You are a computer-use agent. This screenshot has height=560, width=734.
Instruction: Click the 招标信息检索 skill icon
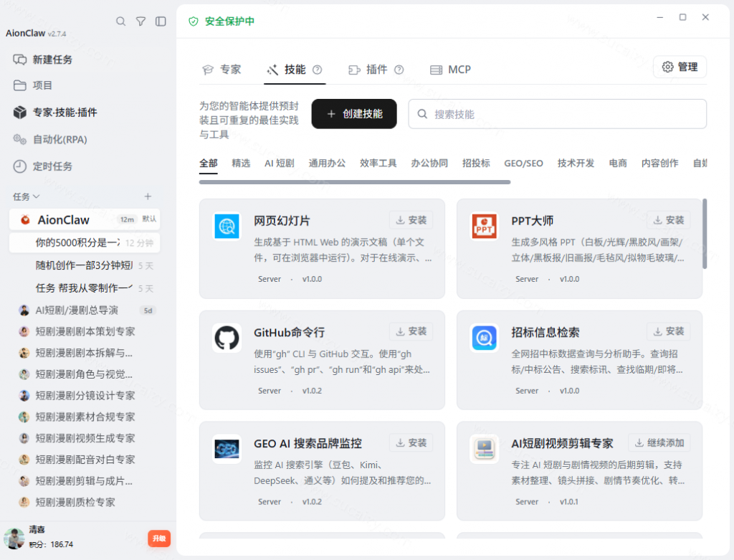tap(485, 338)
